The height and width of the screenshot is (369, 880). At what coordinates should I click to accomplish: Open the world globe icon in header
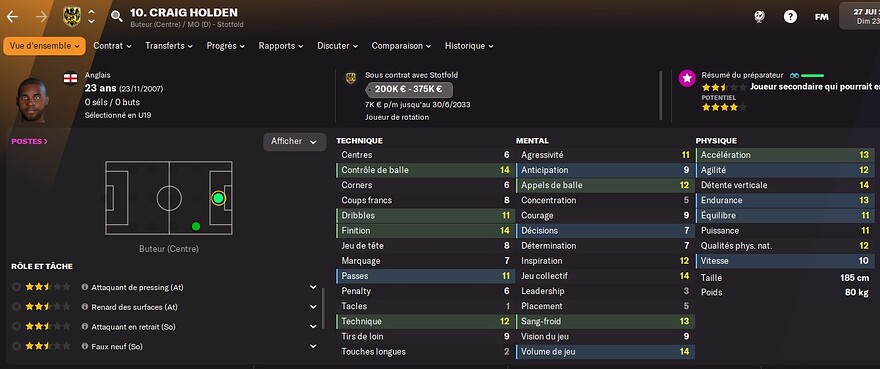[x=760, y=17]
